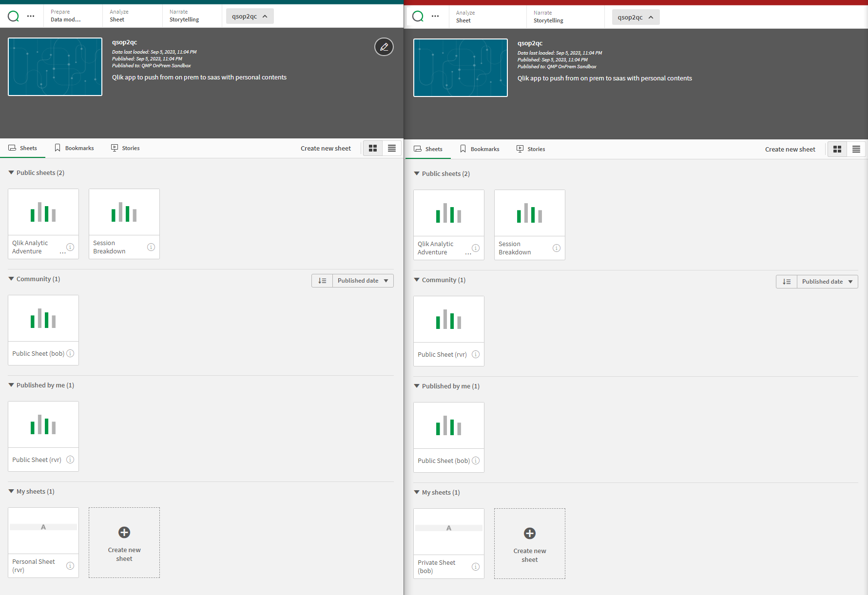Select Sheets tab in right window

point(428,149)
